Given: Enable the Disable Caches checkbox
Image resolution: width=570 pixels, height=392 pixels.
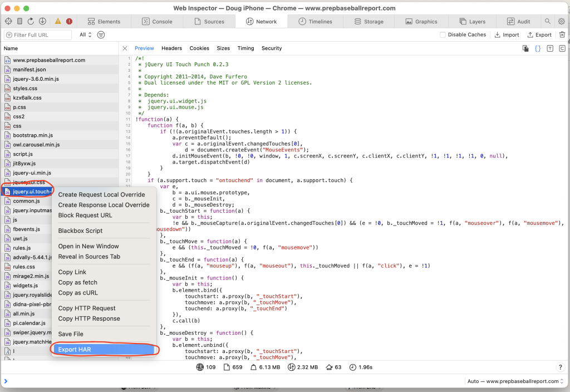Looking at the screenshot, I should pos(443,35).
